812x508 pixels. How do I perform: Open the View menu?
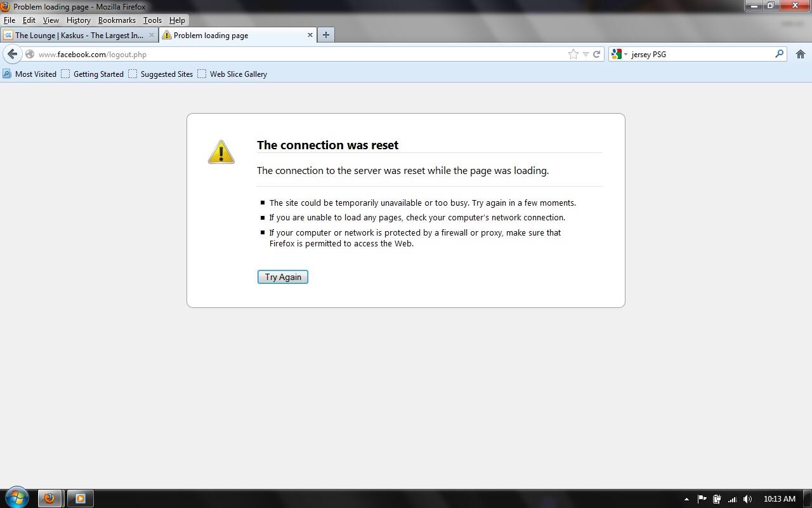point(51,20)
